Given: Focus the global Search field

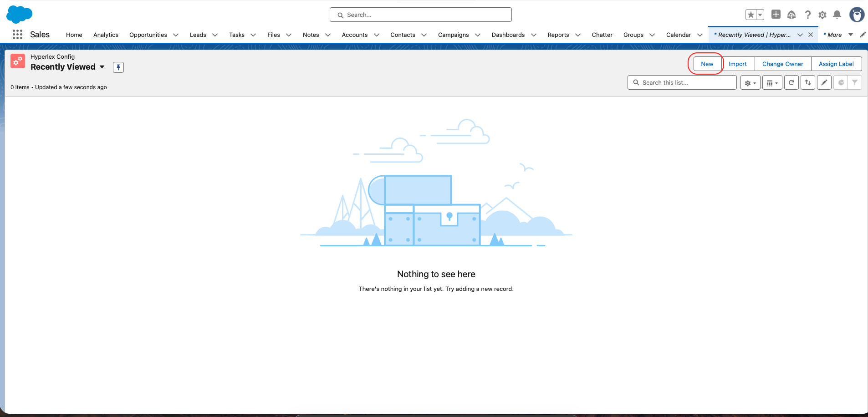Looking at the screenshot, I should [x=421, y=15].
